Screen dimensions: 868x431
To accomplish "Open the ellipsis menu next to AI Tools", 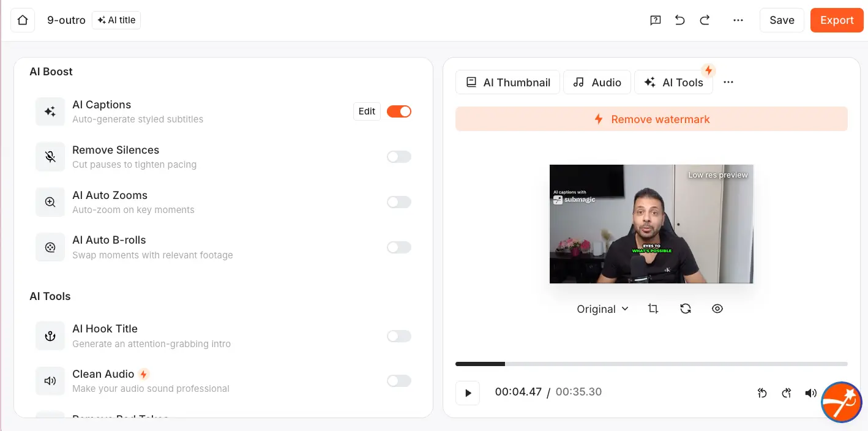I will click(728, 81).
